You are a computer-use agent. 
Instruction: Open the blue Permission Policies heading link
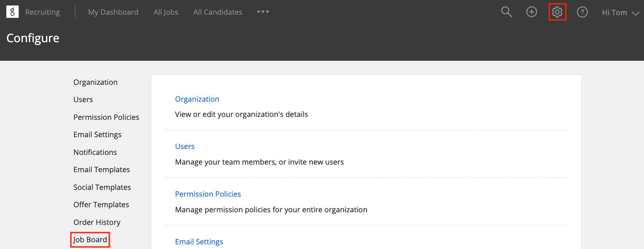click(x=208, y=194)
